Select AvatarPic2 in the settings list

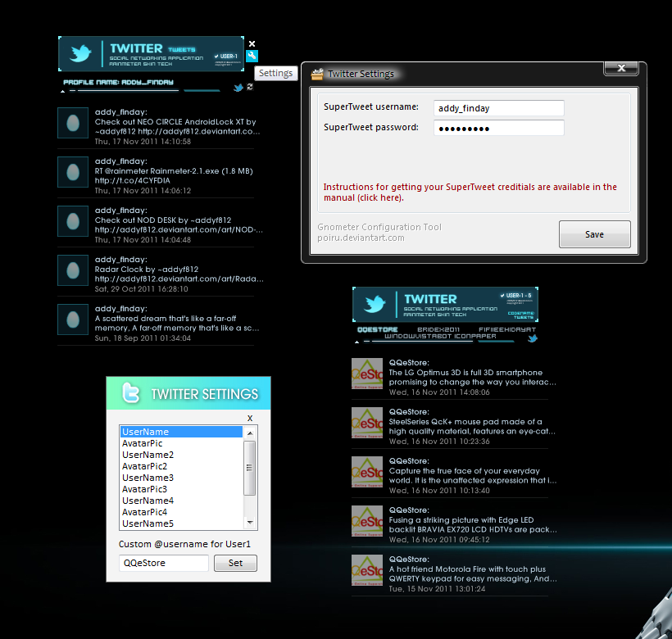point(181,466)
